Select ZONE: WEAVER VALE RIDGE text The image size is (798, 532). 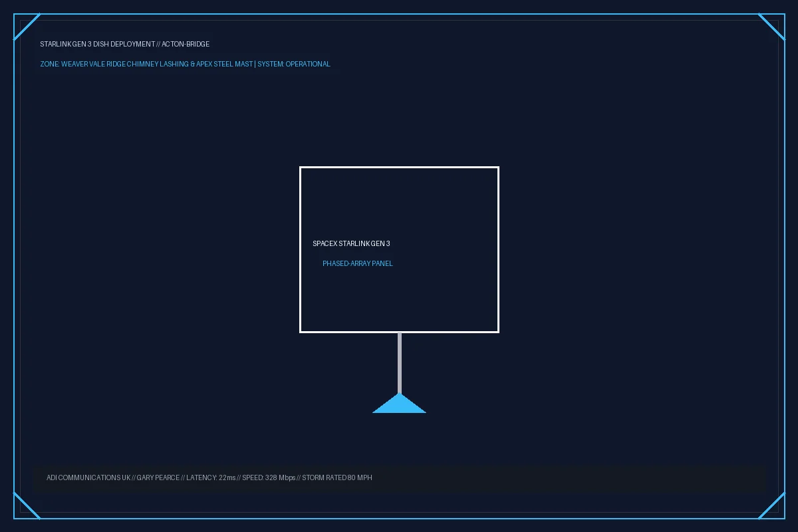[x=82, y=65]
